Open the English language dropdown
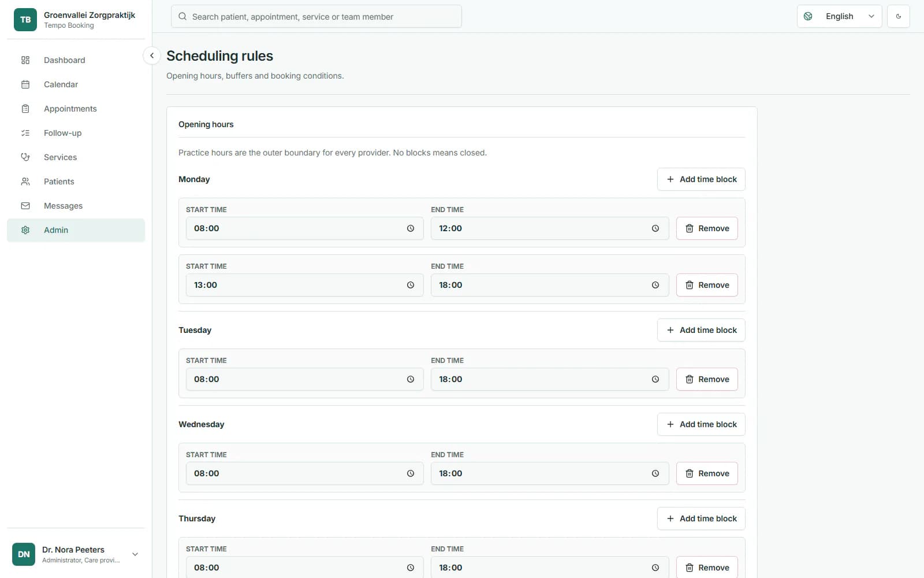 tap(839, 16)
